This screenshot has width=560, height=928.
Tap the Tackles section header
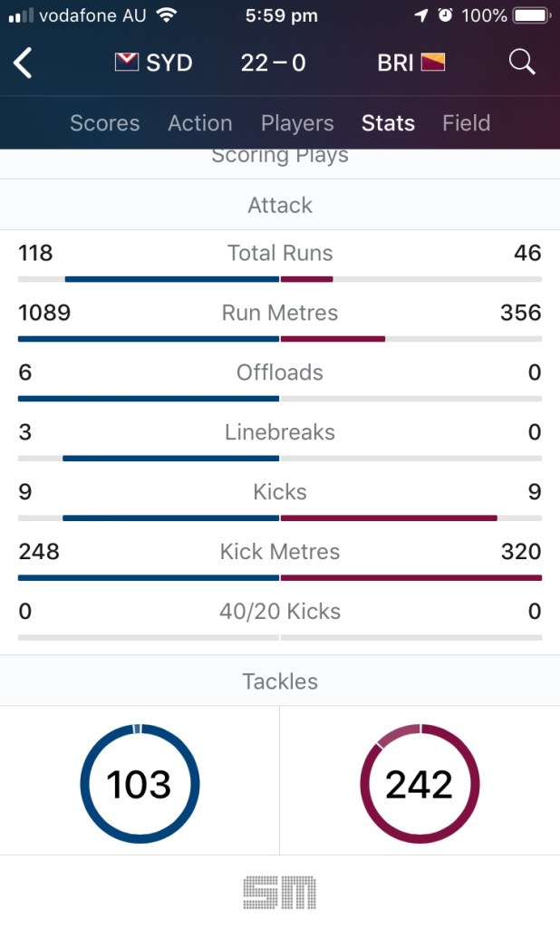click(280, 681)
